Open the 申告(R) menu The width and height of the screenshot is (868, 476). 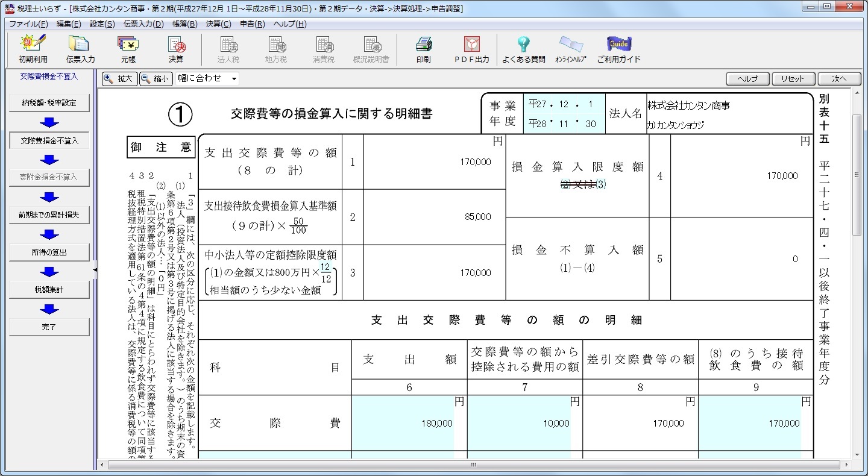[252, 24]
